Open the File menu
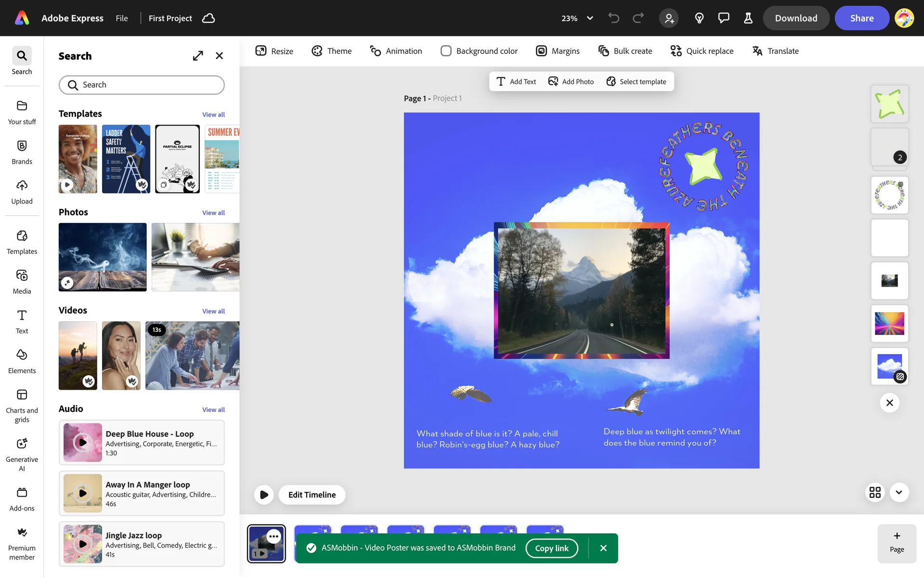This screenshot has height=578, width=924. point(122,18)
